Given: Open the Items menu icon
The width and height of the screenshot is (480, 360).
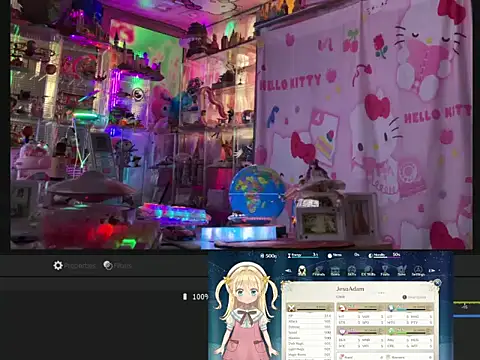Looking at the screenshot, I should (x=335, y=271).
